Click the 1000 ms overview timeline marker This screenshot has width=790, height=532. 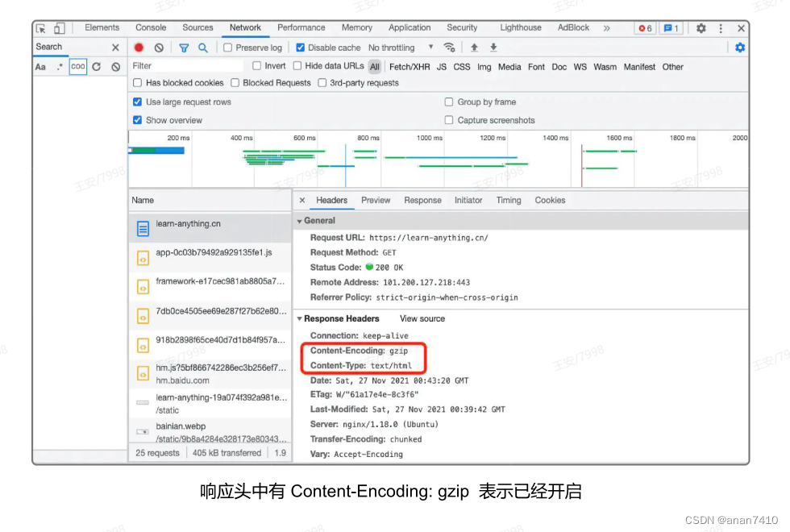pyautogui.click(x=429, y=138)
